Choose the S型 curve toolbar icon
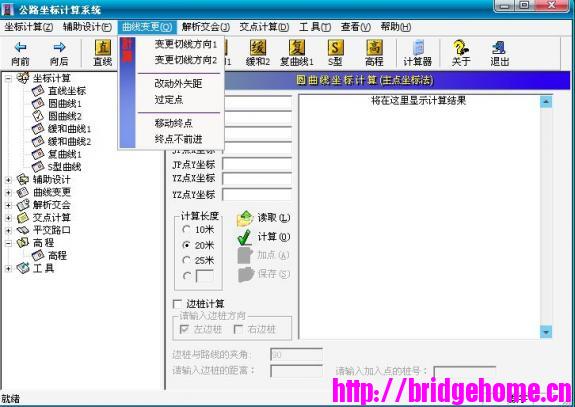The image size is (575, 407). click(x=335, y=48)
